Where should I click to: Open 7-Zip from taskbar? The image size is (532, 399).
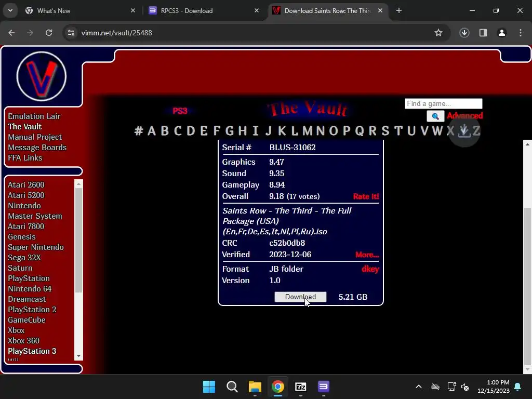pyautogui.click(x=301, y=387)
